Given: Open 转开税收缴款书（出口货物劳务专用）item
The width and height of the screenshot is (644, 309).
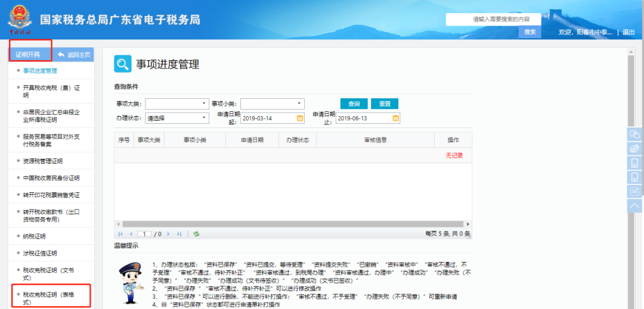Looking at the screenshot, I should [x=51, y=216].
